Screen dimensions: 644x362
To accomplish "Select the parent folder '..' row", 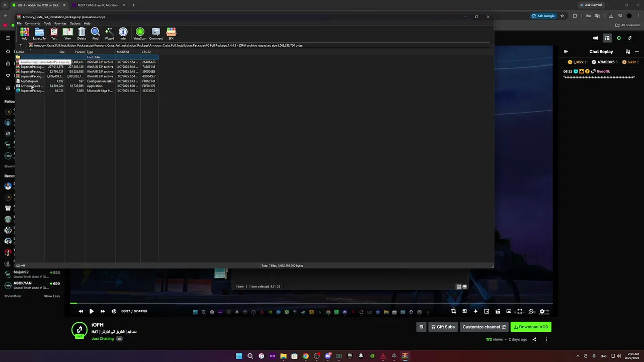I will [x=87, y=57].
